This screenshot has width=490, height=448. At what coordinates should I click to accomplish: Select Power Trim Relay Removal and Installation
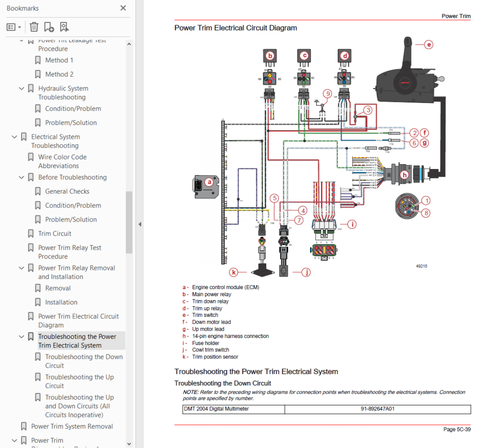[77, 272]
